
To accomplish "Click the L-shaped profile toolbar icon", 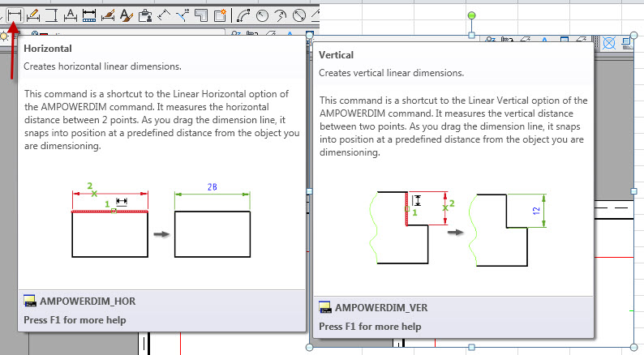I will [x=201, y=15].
